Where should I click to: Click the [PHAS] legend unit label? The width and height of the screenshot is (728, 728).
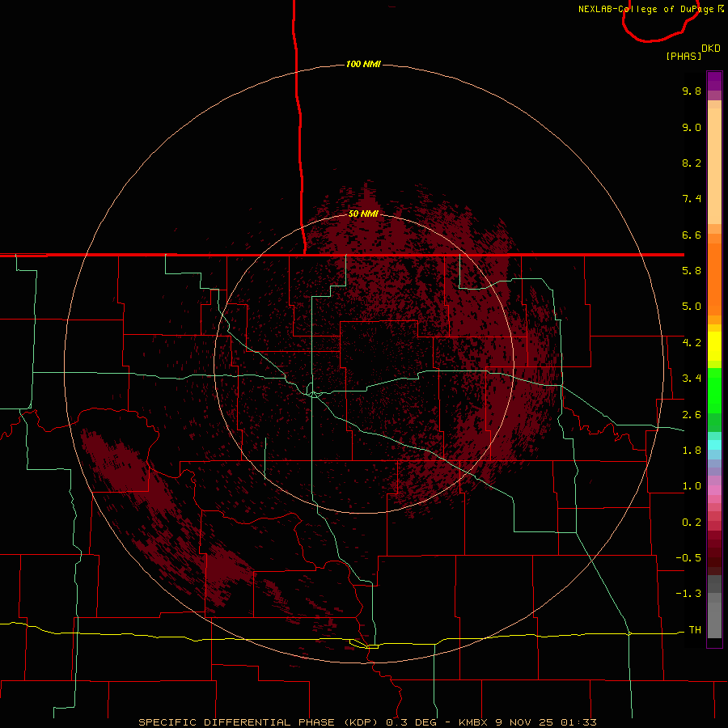pos(684,56)
